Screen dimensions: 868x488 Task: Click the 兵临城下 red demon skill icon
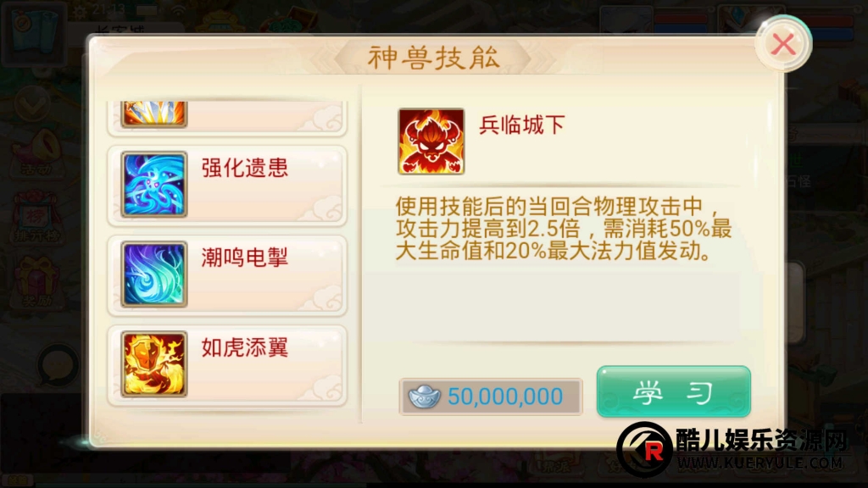click(431, 141)
